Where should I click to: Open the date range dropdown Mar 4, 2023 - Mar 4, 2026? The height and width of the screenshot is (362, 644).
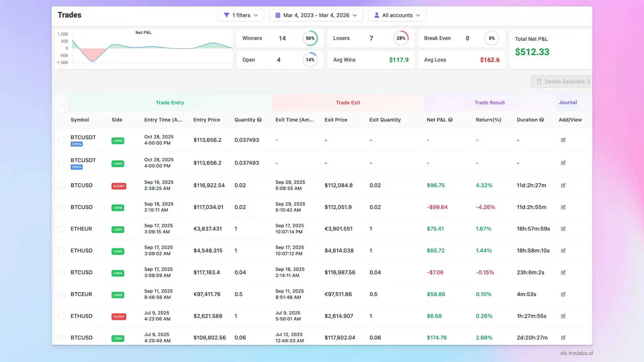tap(316, 15)
